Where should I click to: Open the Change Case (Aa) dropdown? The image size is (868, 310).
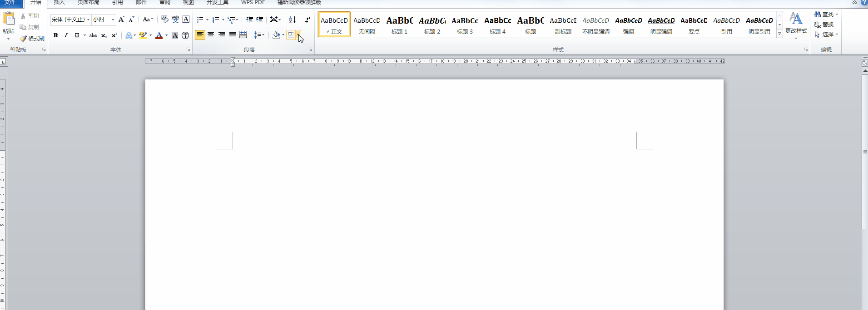(x=148, y=20)
